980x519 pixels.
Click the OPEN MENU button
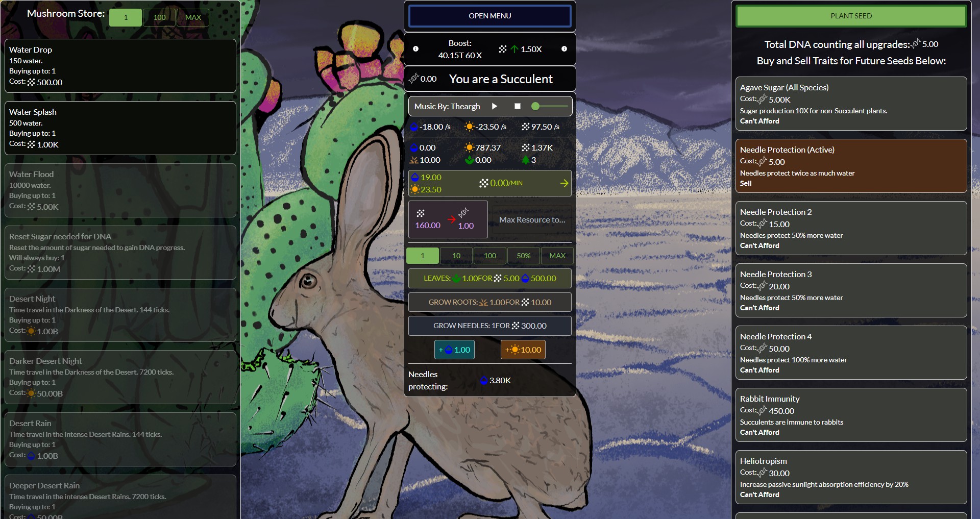tap(490, 16)
